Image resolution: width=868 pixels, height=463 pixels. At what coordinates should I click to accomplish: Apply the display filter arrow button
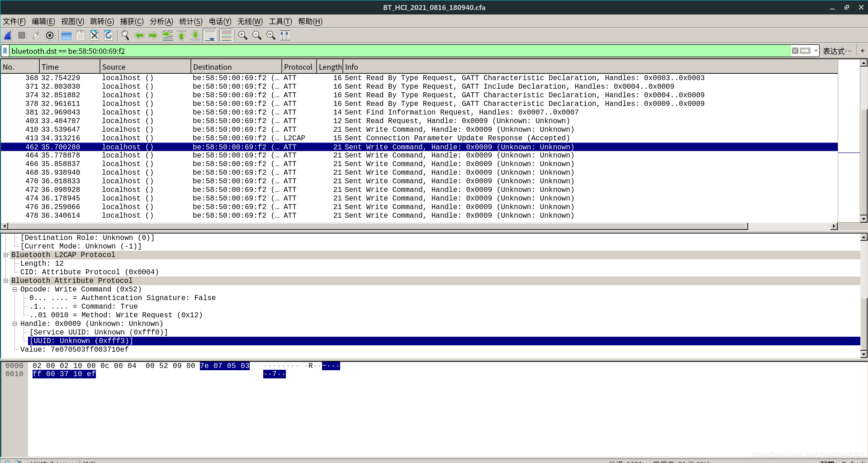805,51
